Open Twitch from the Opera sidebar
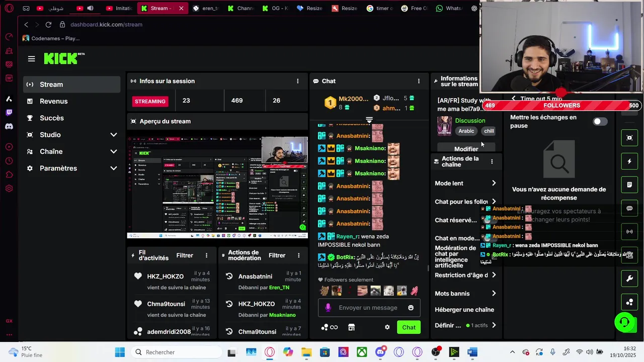The width and height of the screenshot is (644, 362). [x=9, y=113]
